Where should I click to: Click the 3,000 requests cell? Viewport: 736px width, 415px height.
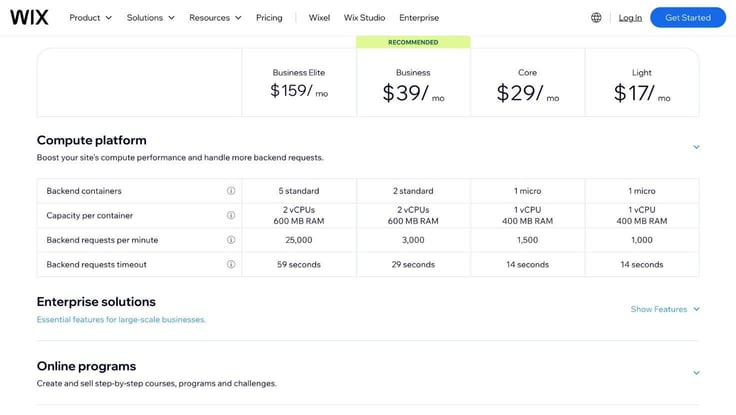[x=413, y=239]
